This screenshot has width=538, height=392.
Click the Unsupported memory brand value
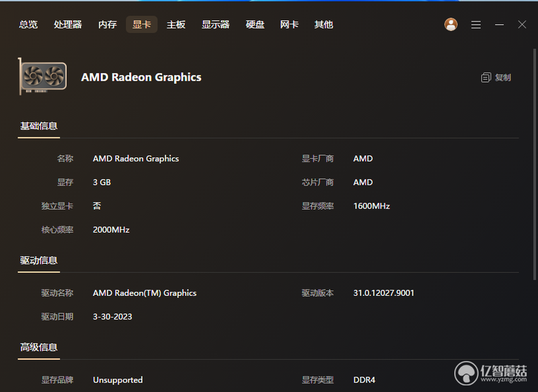point(118,380)
